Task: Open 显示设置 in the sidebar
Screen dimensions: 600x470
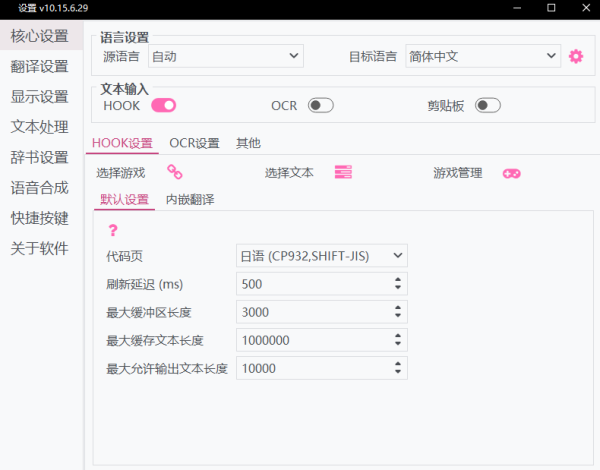Action: tap(39, 97)
